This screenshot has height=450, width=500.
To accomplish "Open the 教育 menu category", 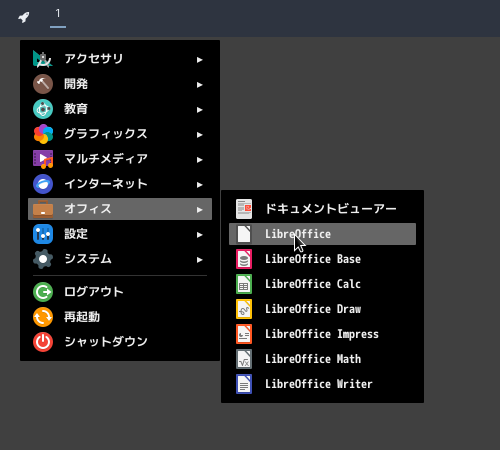I will tap(120, 109).
